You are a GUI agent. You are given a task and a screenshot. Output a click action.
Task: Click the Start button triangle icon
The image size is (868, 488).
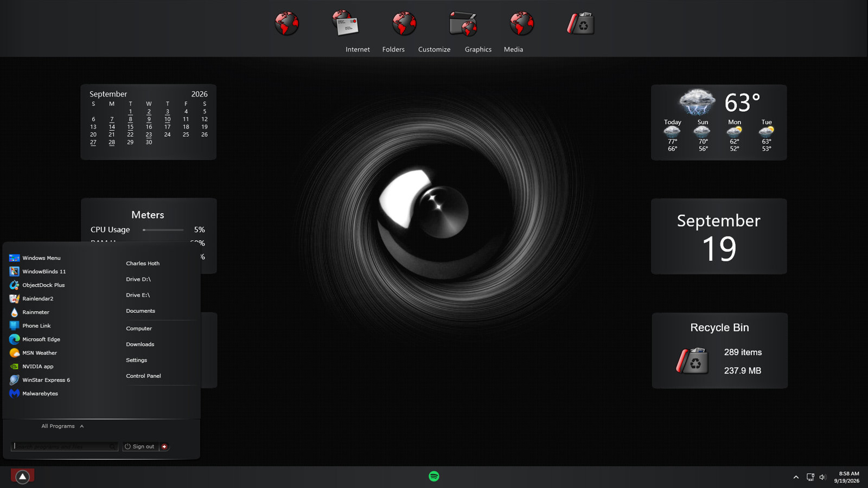point(22,476)
